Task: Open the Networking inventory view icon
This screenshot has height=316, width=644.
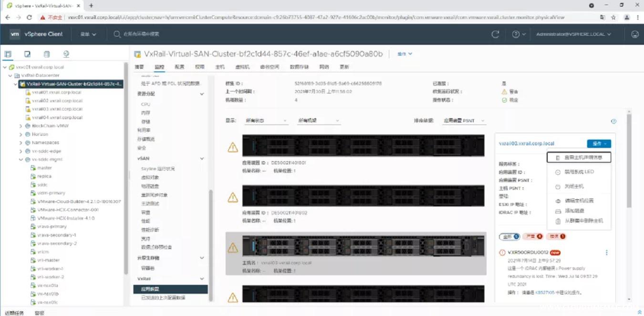Action: (x=66, y=54)
